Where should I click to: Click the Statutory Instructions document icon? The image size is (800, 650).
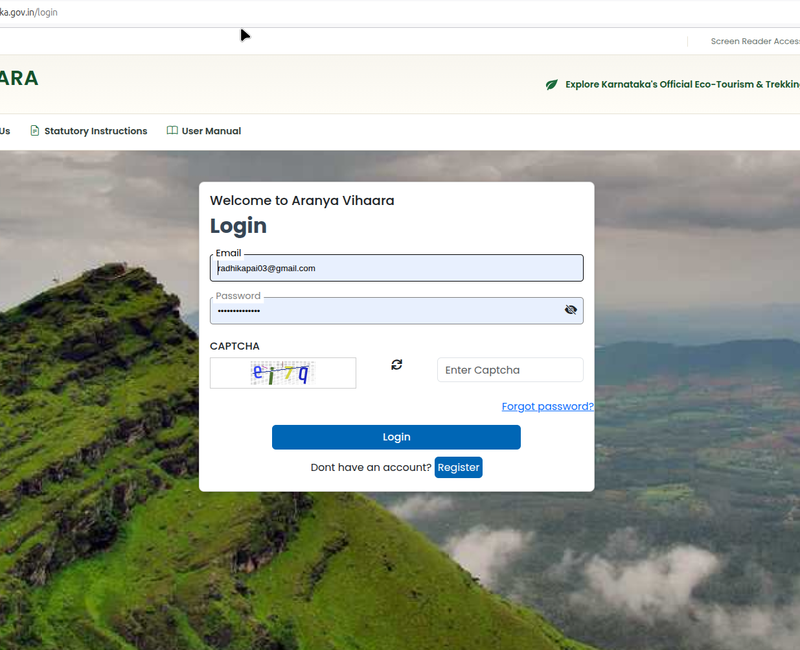(35, 131)
